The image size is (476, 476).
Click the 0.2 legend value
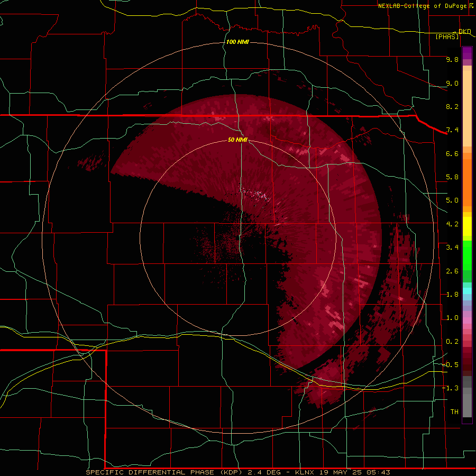pyautogui.click(x=452, y=342)
